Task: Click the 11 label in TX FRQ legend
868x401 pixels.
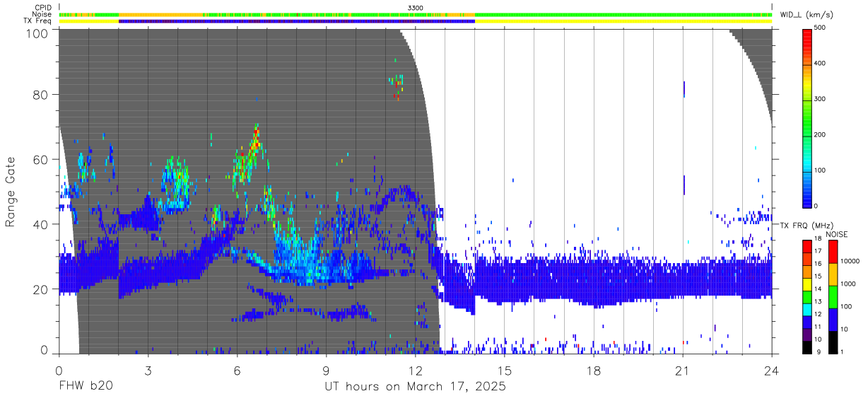Action: tap(818, 327)
